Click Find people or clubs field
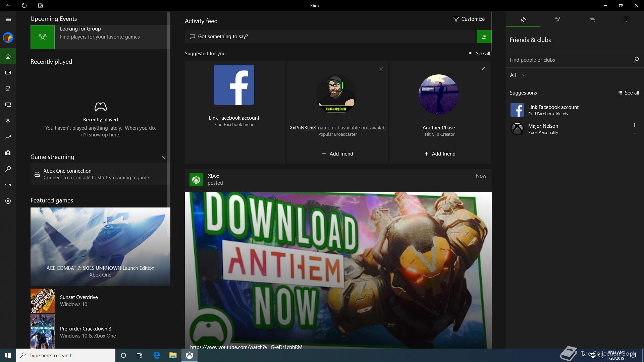Screen dimensions: 644x362 pyautogui.click(x=569, y=60)
